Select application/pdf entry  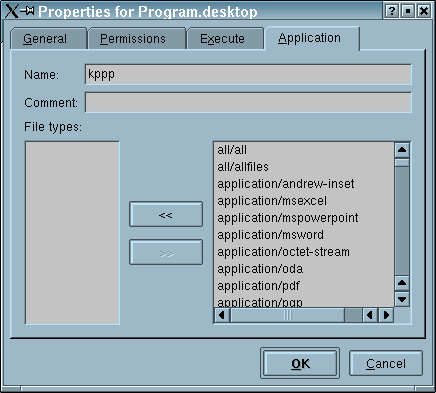coord(304,286)
